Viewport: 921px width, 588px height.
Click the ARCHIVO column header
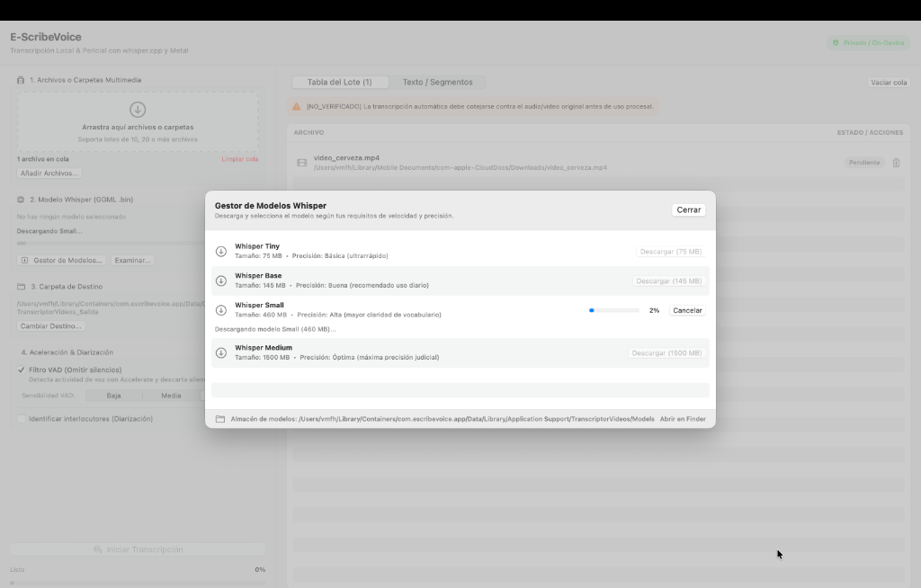tap(309, 133)
